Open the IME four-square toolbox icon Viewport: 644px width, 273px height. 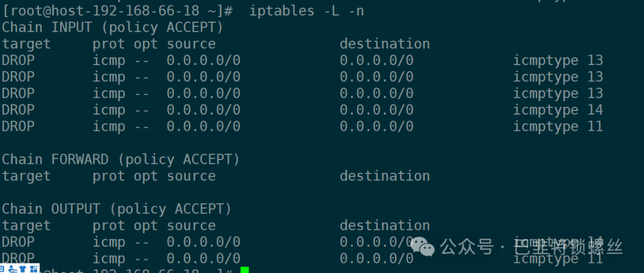[33, 269]
